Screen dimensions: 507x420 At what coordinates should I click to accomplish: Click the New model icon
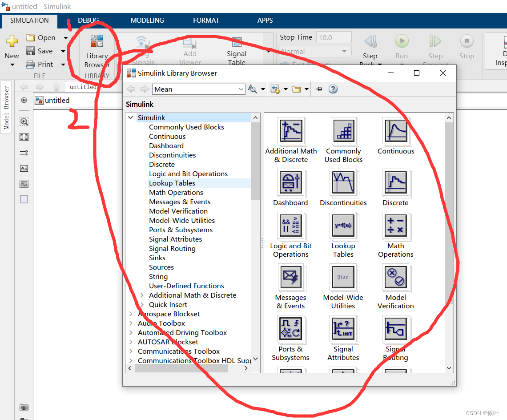click(x=12, y=41)
